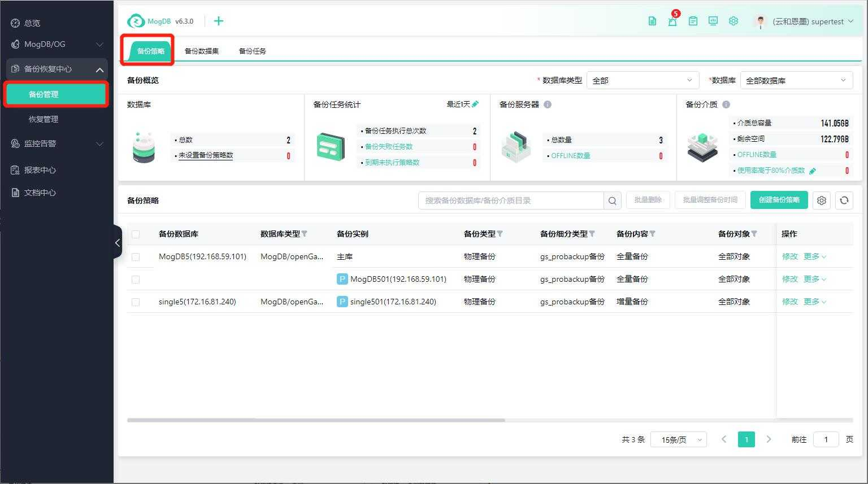Click the search magnifier icon

pos(613,200)
